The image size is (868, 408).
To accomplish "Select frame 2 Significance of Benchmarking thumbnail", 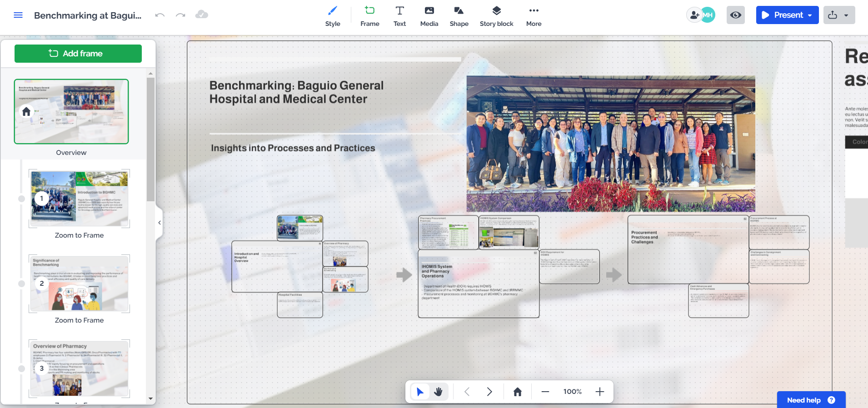I will (x=80, y=284).
